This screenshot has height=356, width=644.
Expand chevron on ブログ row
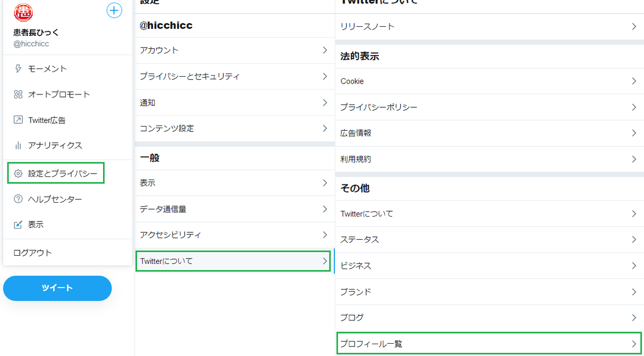(x=634, y=317)
